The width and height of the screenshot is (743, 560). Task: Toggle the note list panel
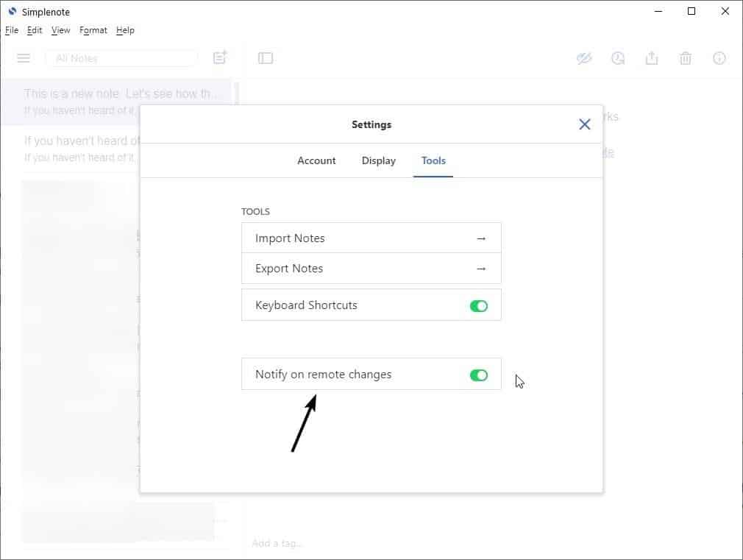[x=266, y=58]
